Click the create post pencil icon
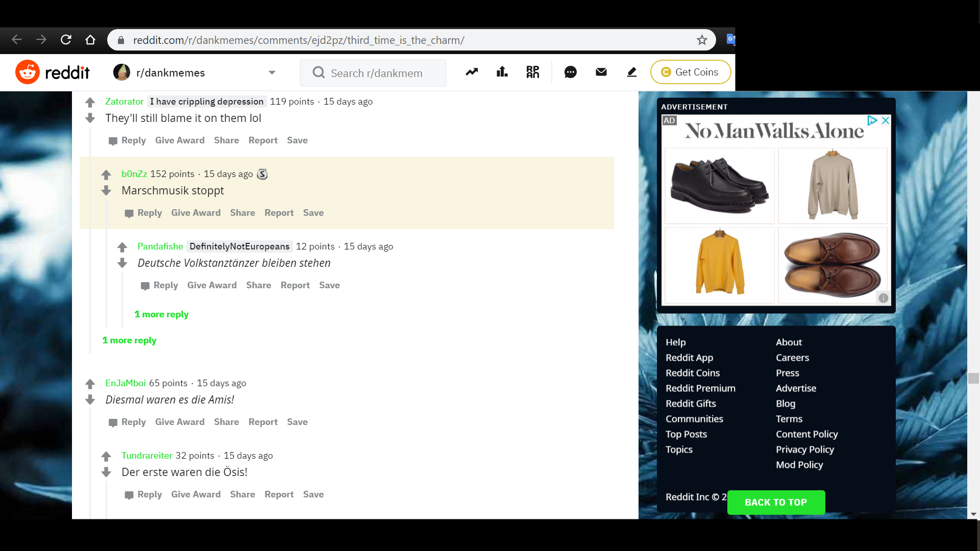The width and height of the screenshot is (980, 551). pos(631,72)
